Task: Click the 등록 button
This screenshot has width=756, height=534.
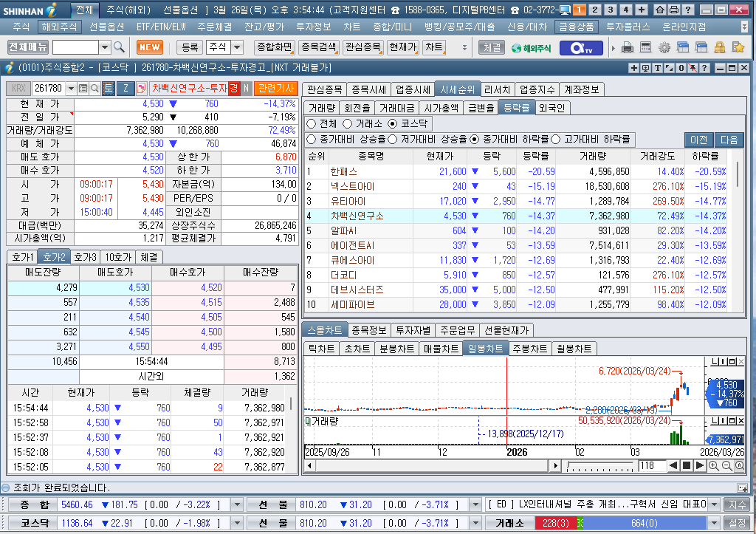Action: point(190,47)
